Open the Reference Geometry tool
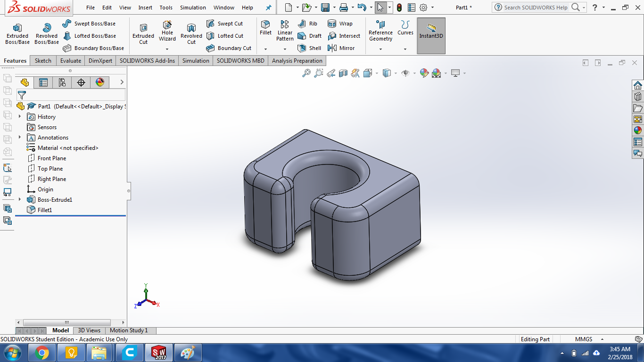 380,31
